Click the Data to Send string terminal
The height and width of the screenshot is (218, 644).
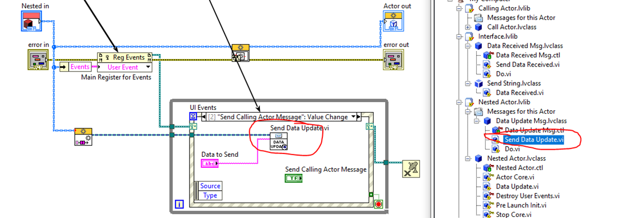(210, 163)
